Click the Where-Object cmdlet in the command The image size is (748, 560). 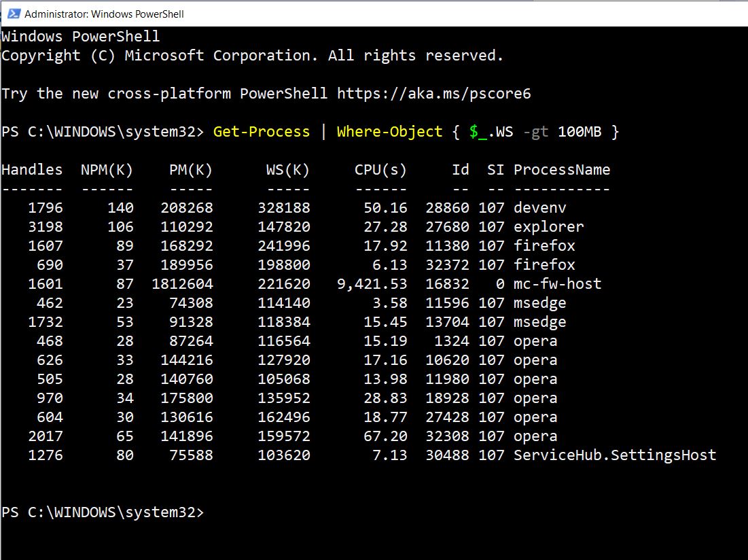[x=389, y=132]
